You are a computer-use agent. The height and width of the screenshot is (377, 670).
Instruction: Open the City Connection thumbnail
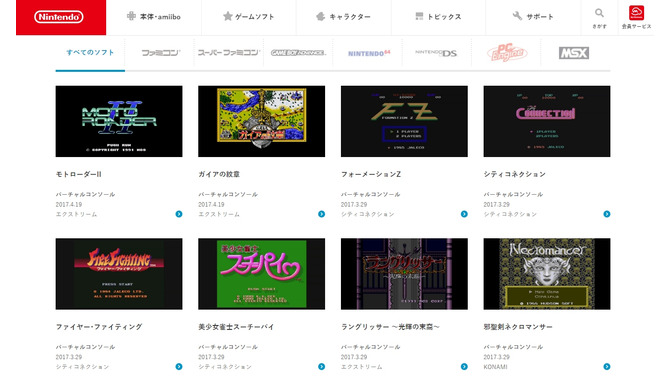(547, 121)
